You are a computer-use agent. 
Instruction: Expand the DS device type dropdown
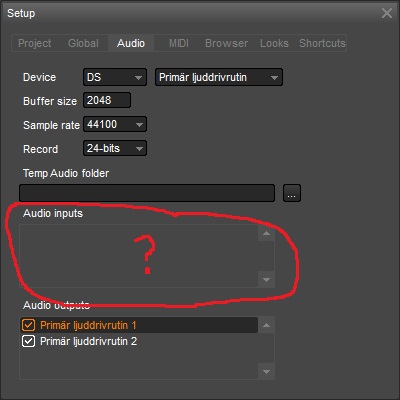click(115, 77)
